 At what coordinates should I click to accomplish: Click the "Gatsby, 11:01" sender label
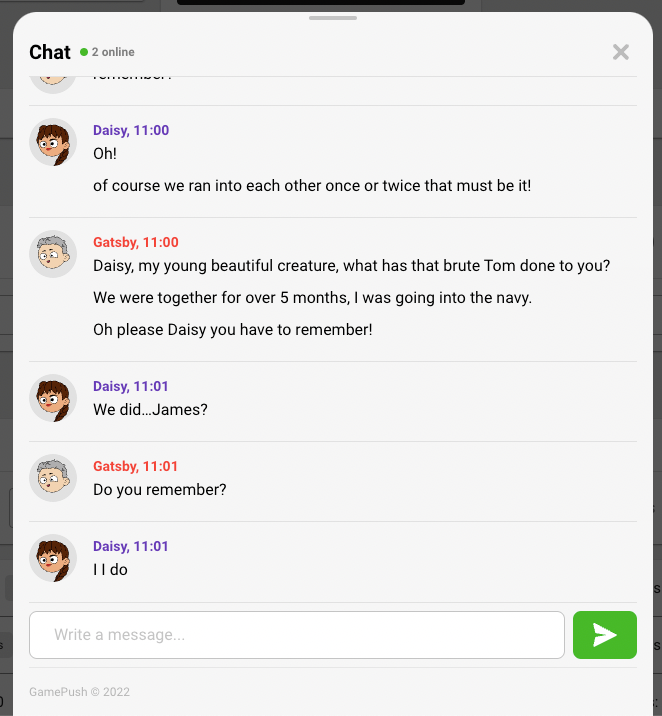[x=136, y=466]
